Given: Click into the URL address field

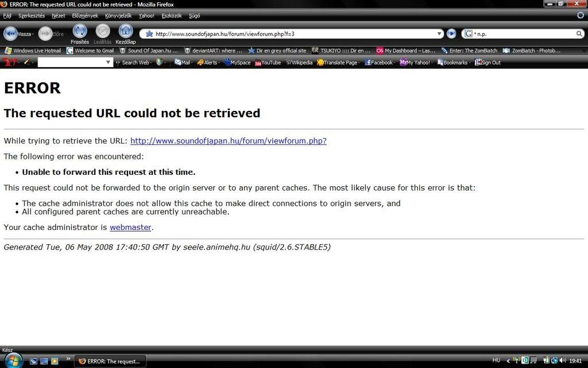Looking at the screenshot, I should pos(287,34).
